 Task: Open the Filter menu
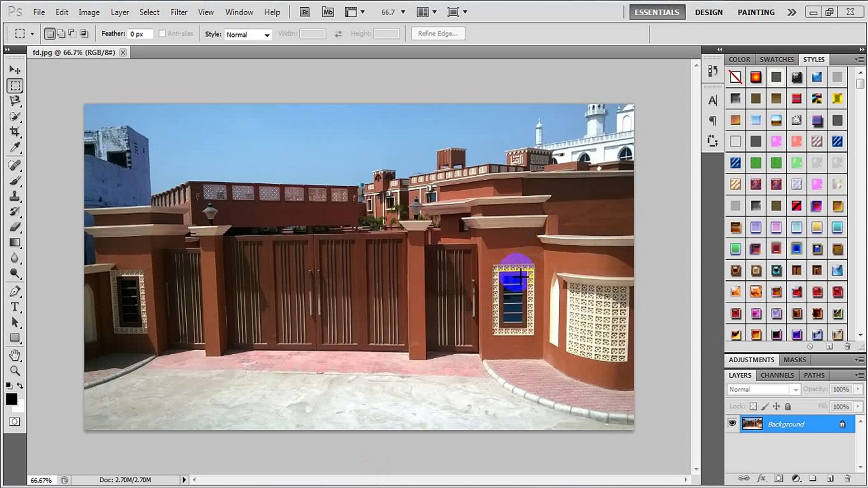[179, 12]
